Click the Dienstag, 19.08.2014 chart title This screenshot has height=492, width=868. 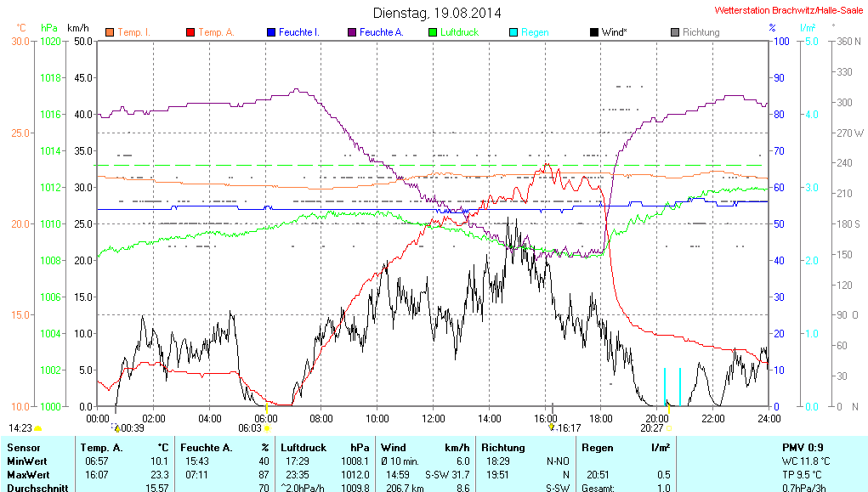click(x=437, y=13)
